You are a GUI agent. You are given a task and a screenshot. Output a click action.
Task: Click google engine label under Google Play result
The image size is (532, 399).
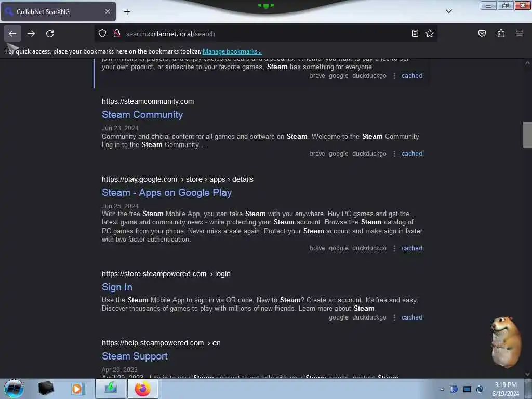point(339,248)
